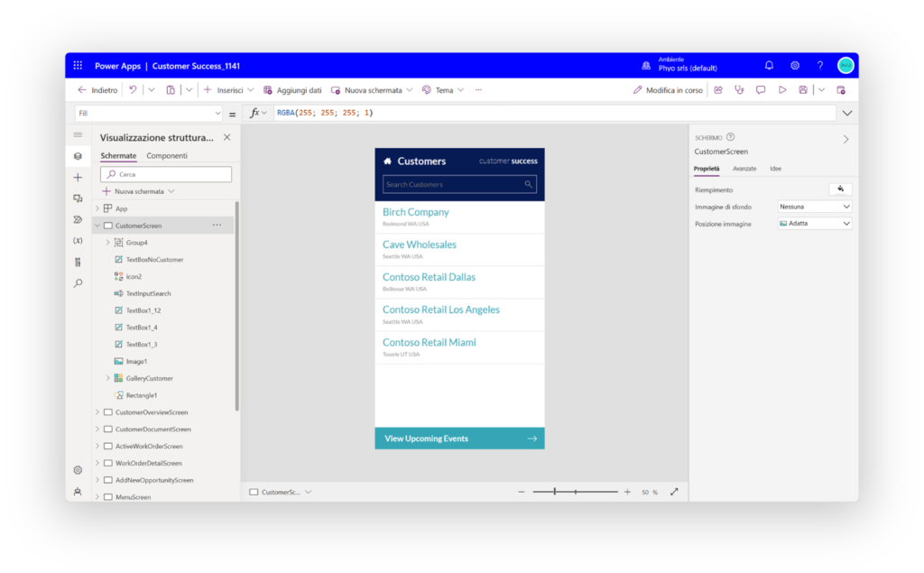
Task: Click Nuova schermata in tree pane
Action: (138, 191)
